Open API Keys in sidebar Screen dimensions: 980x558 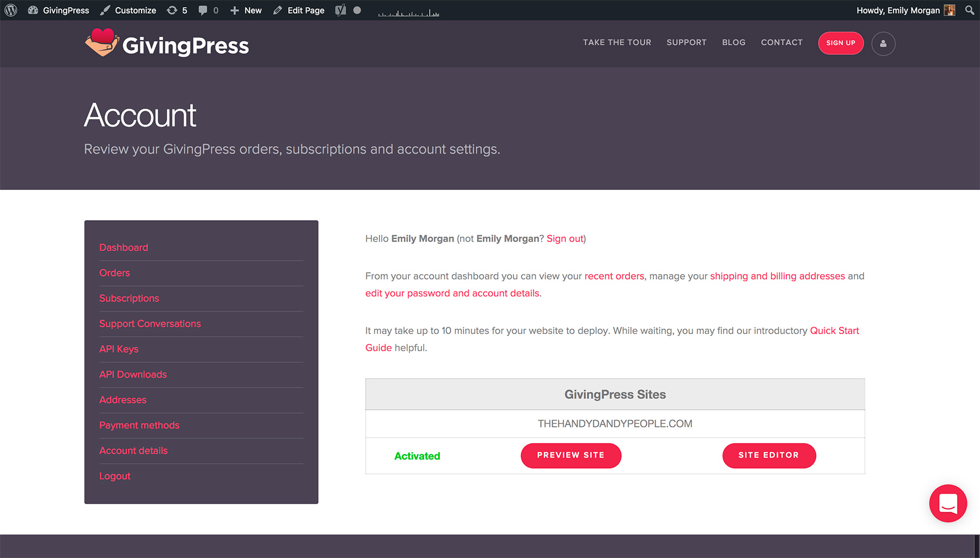pos(119,349)
